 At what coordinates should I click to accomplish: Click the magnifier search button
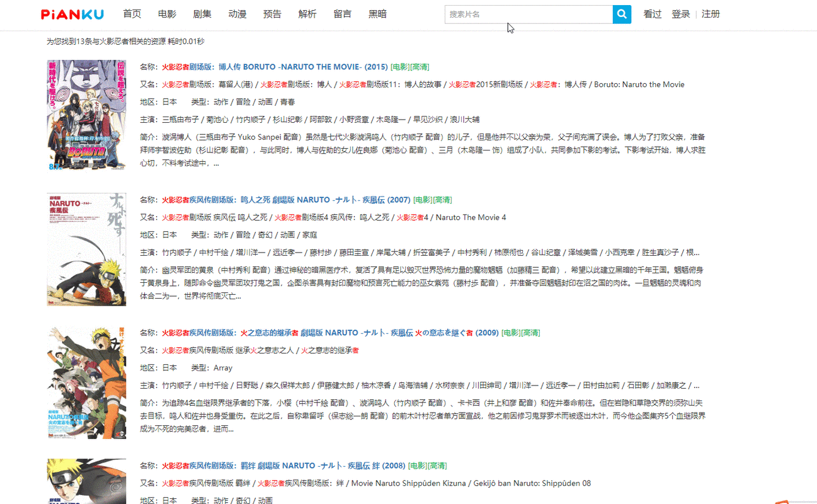[x=622, y=14]
